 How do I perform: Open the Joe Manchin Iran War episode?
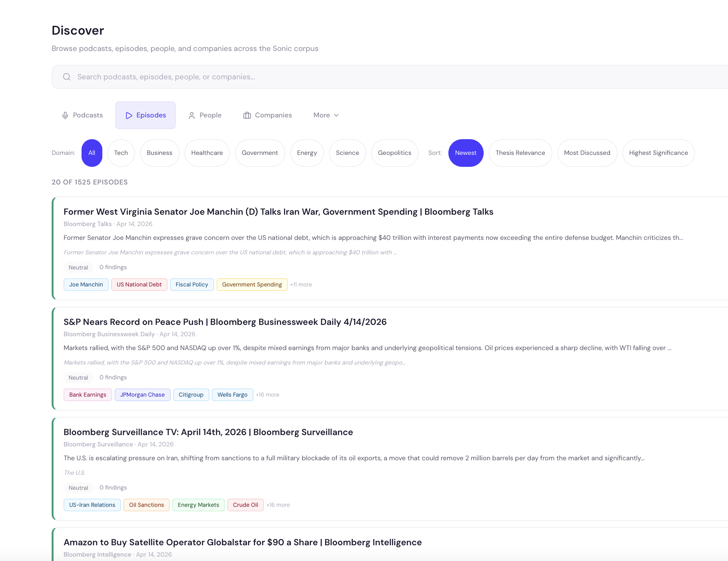pos(278,212)
